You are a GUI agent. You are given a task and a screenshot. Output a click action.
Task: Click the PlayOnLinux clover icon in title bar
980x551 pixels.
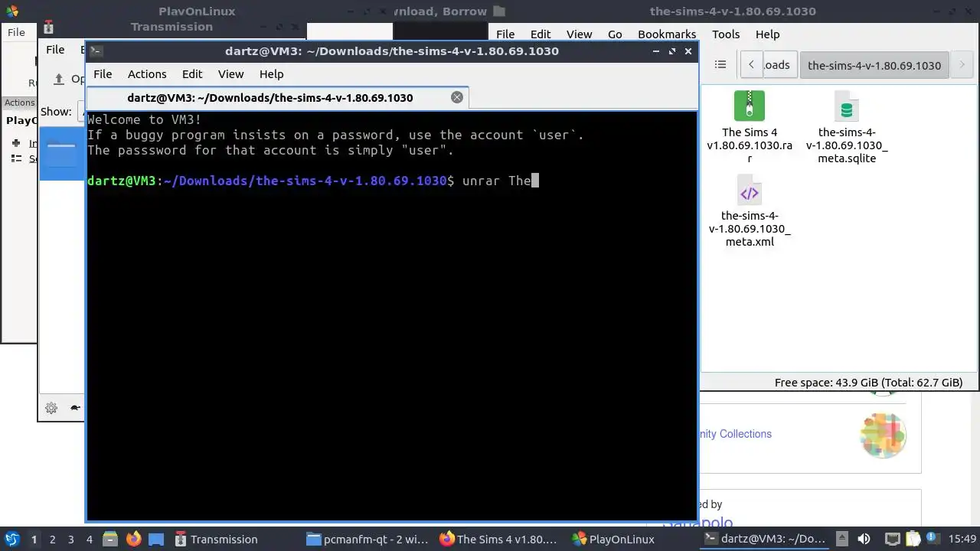(11, 11)
